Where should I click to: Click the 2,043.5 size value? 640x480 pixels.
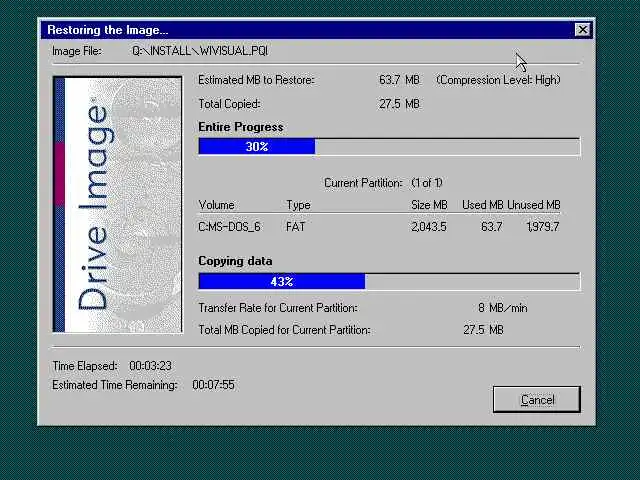pyautogui.click(x=429, y=227)
